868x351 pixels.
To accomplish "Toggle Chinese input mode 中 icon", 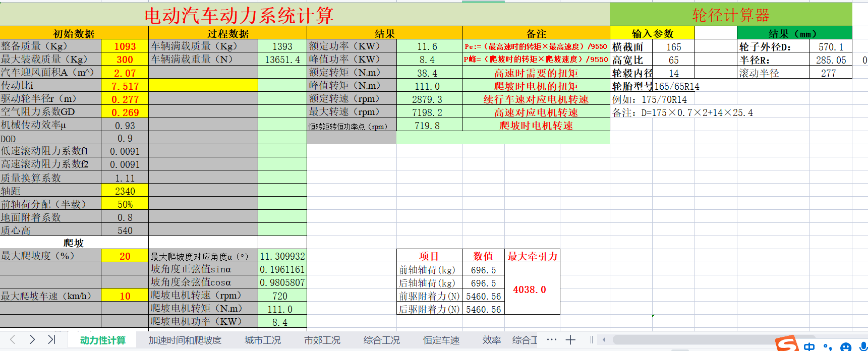I will (809, 346).
